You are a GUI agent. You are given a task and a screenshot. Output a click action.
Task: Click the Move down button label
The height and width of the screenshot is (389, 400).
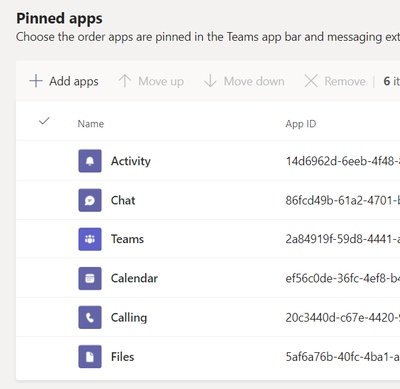pyautogui.click(x=254, y=81)
